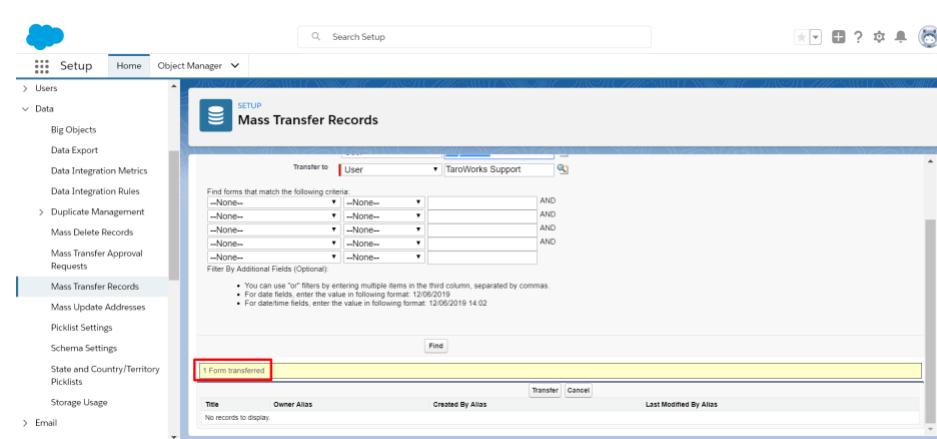Open the setup gear icon

tap(879, 37)
